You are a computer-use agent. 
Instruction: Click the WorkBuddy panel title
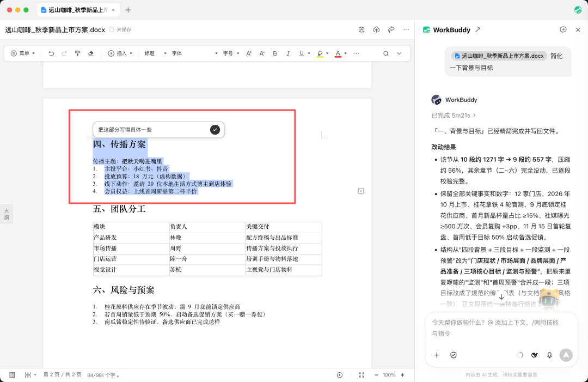tap(451, 30)
